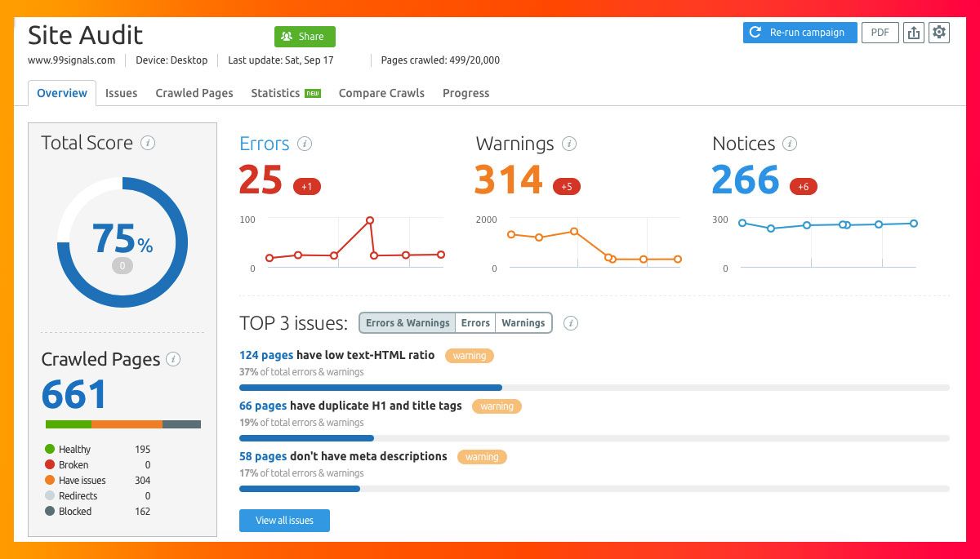This screenshot has height=559, width=980.
Task: Click info icon beside Total Score
Action: pyautogui.click(x=148, y=143)
